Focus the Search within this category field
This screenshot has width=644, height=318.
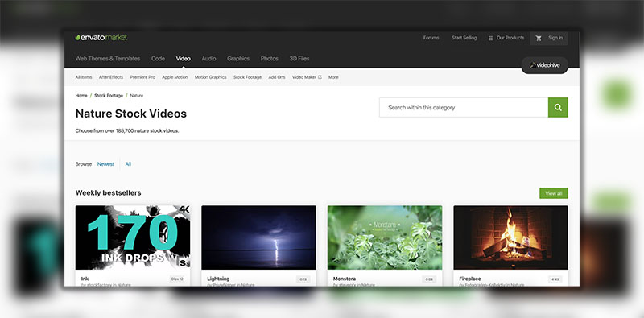click(464, 107)
